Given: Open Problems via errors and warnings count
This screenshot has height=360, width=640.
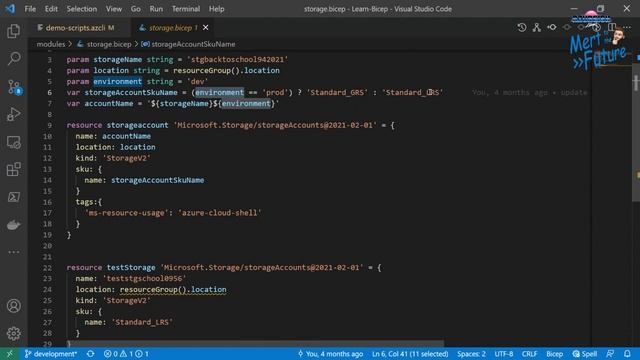Looking at the screenshot, I should coord(126,354).
